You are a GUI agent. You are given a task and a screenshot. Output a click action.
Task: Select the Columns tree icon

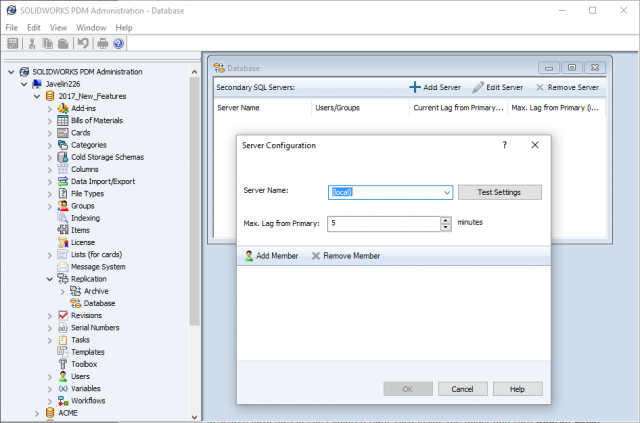click(x=63, y=169)
